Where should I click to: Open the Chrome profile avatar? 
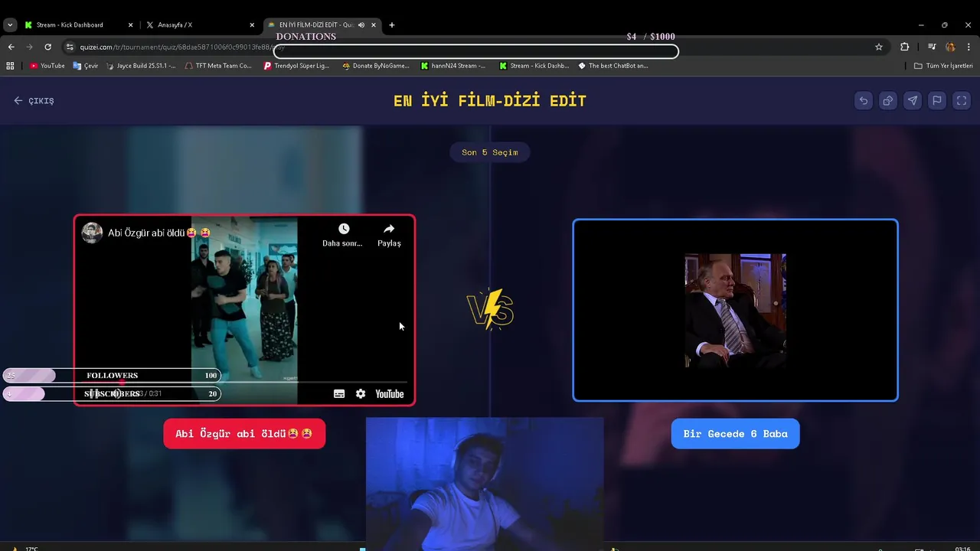coord(950,47)
